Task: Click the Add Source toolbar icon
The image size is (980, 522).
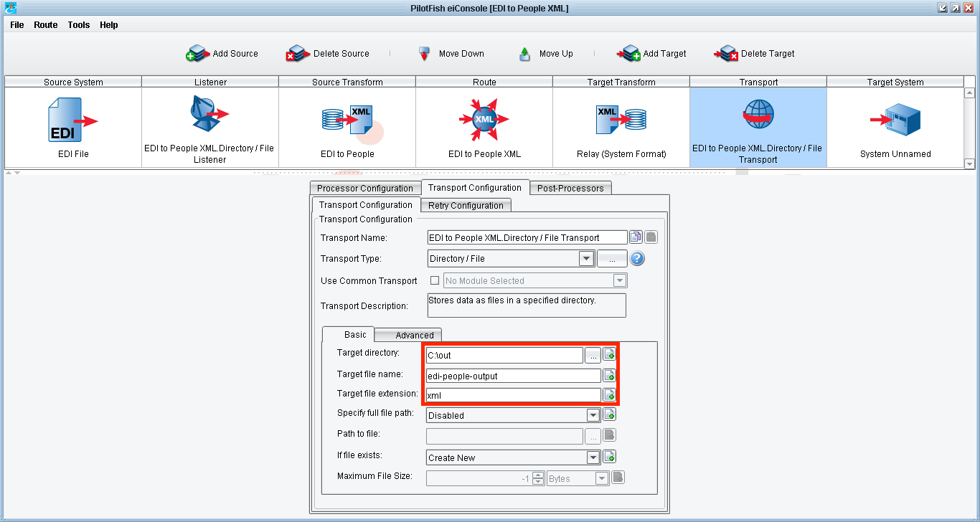Action: point(197,54)
